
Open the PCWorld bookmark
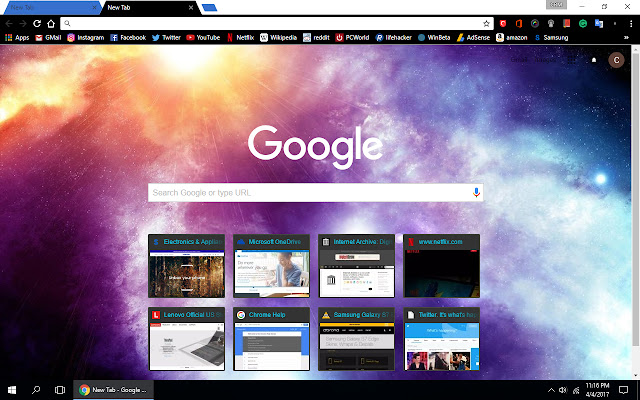click(352, 38)
